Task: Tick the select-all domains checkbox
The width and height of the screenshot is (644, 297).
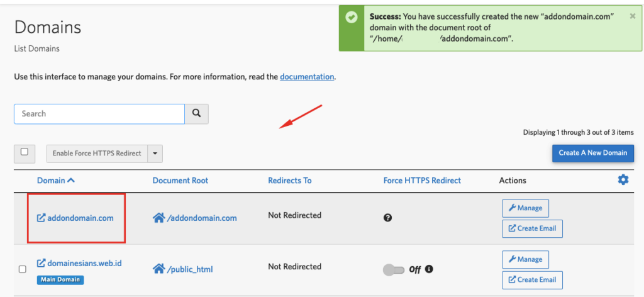Action: pyautogui.click(x=25, y=154)
